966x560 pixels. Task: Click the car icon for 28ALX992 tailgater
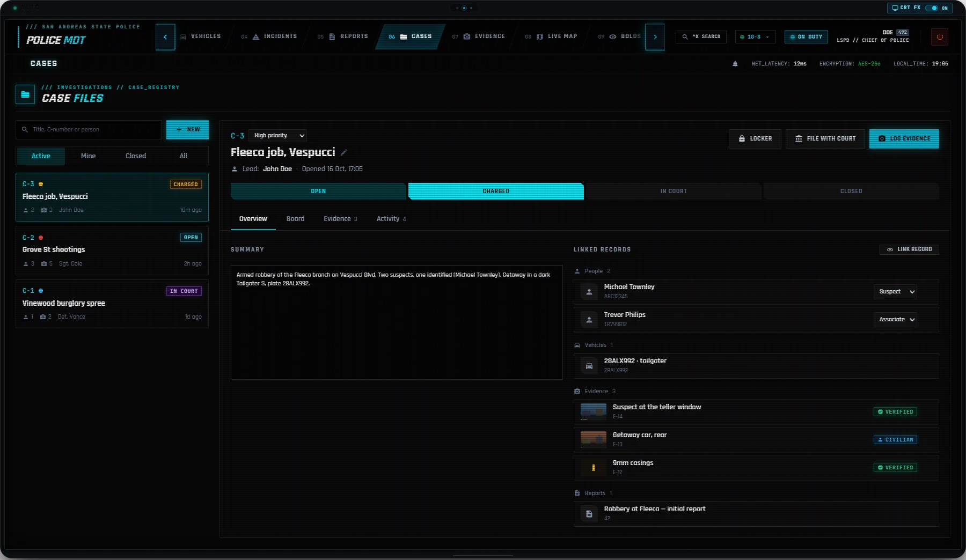[x=589, y=366]
